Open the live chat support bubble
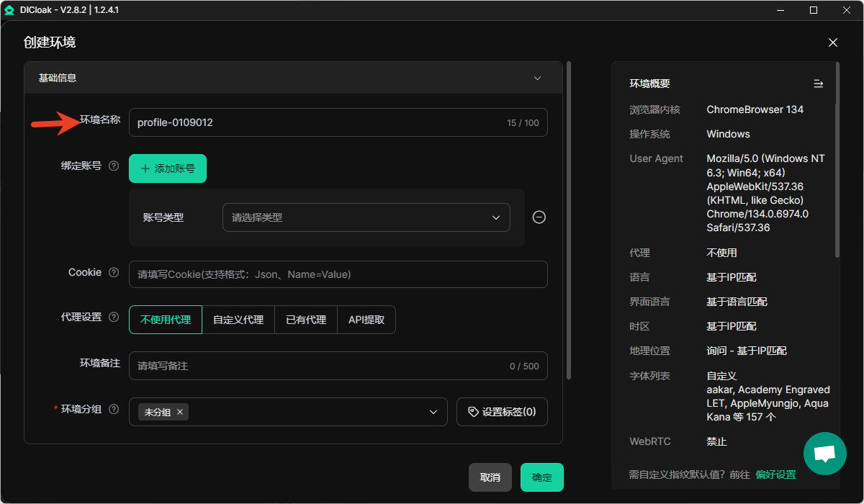 pos(824,454)
